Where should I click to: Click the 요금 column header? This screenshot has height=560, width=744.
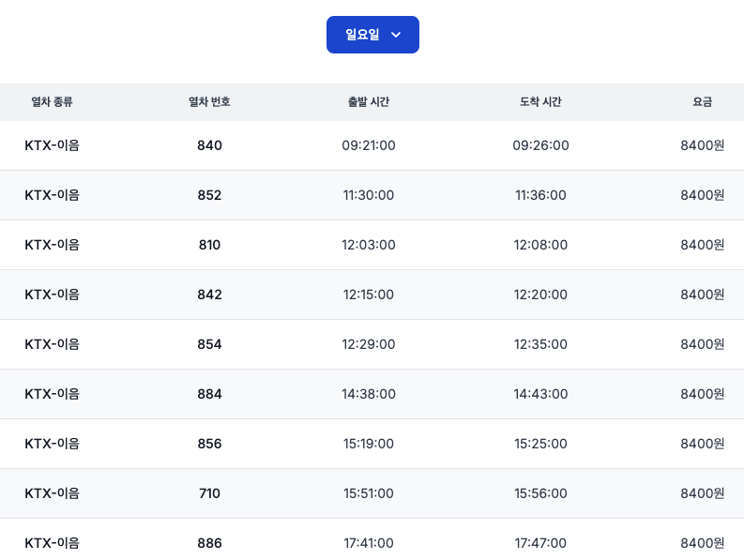click(x=702, y=101)
